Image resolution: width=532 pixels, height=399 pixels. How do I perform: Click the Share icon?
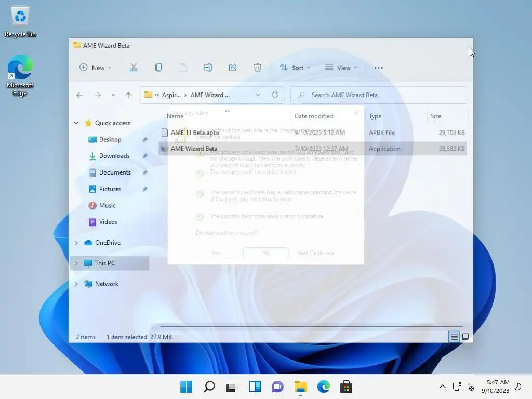pos(233,68)
